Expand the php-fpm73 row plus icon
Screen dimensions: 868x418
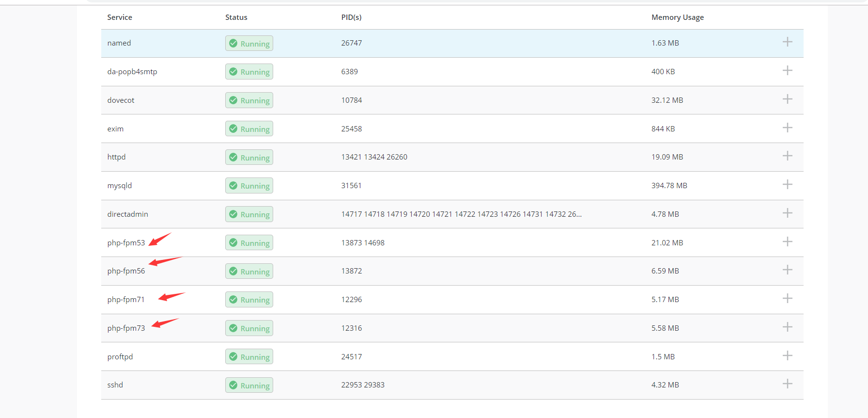coord(788,327)
